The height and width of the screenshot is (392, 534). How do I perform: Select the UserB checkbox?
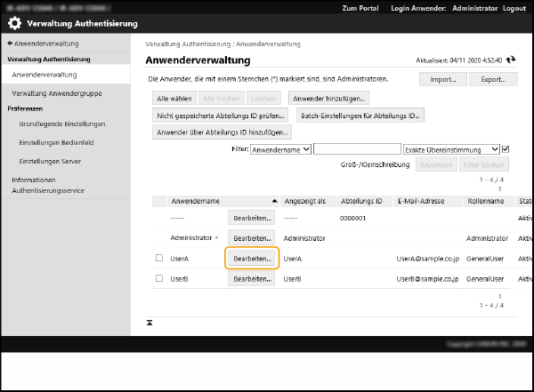point(159,278)
